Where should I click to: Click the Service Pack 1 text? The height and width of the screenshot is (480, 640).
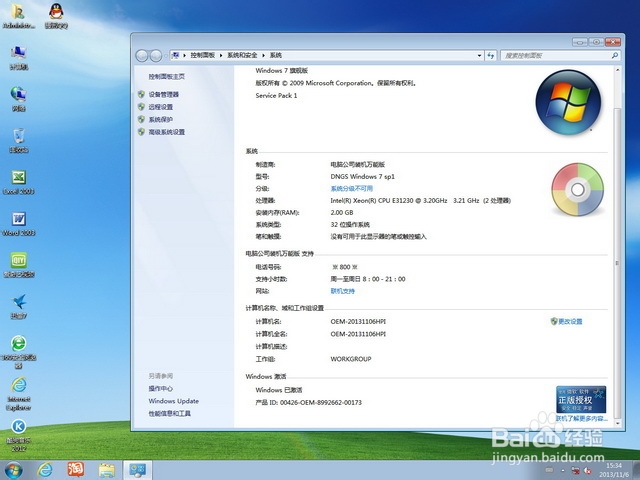coord(276,96)
